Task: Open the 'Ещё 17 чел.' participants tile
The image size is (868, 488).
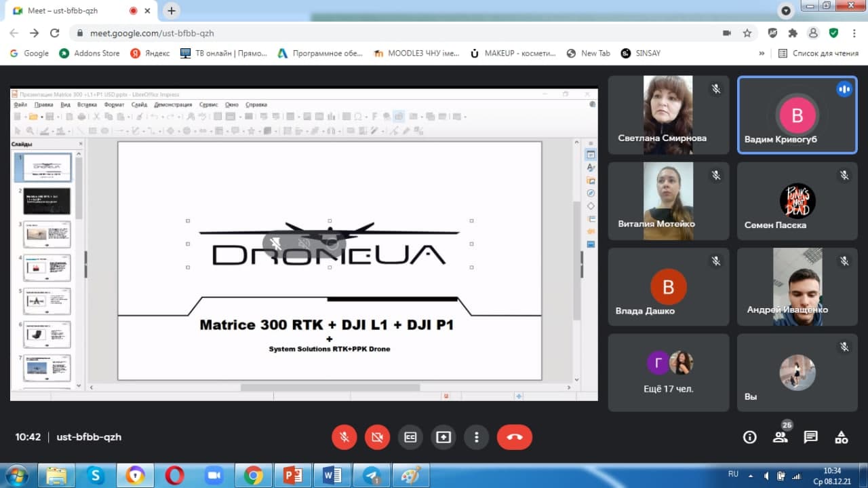Action: (x=669, y=373)
